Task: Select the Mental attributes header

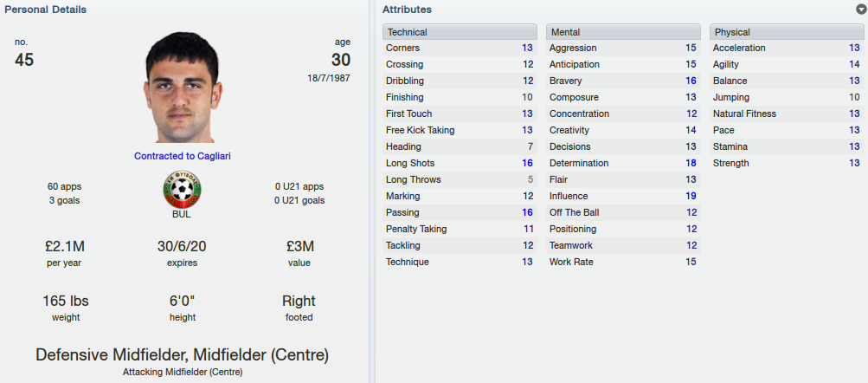Action: (623, 31)
